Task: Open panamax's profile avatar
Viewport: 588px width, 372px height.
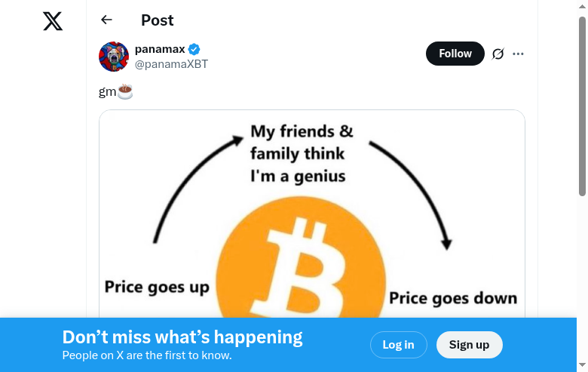Action: [114, 57]
